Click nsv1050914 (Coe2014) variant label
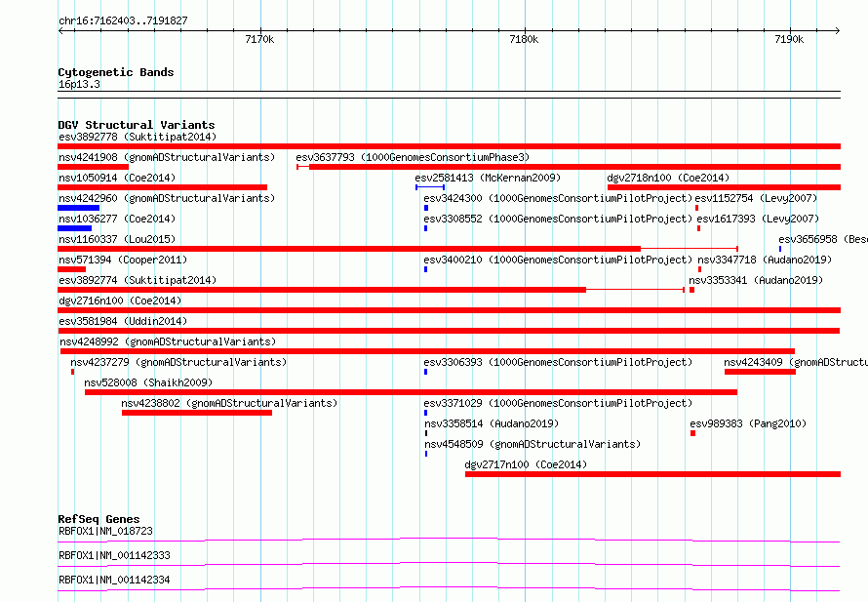Image resolution: width=868 pixels, height=602 pixels. tap(117, 178)
